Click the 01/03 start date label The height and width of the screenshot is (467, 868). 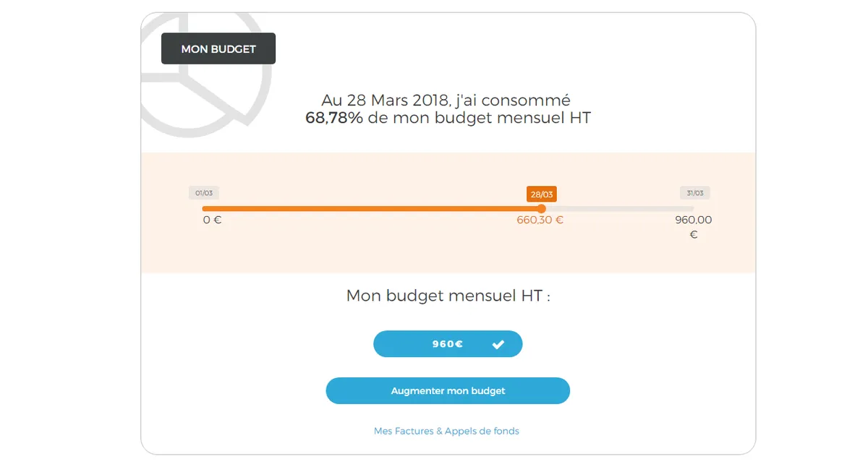pyautogui.click(x=204, y=193)
